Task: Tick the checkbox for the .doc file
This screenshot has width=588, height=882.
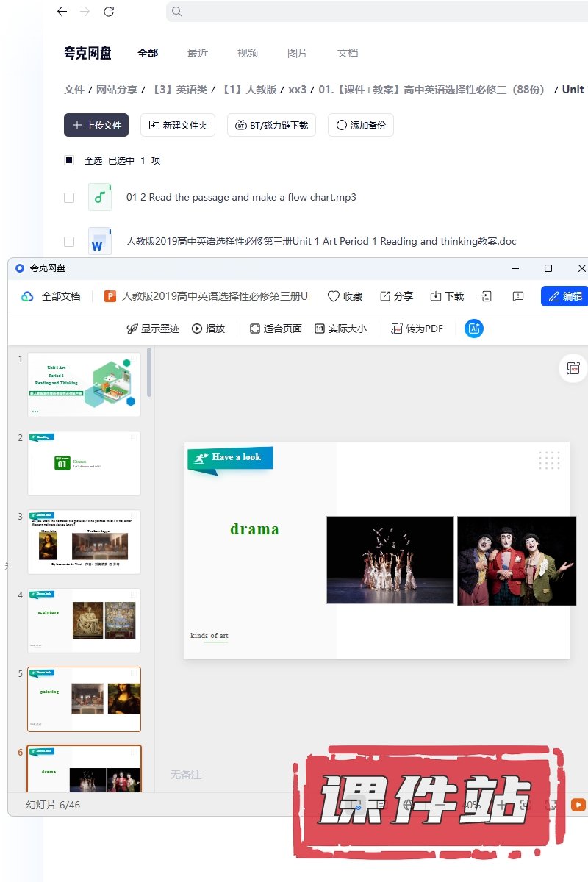Action: 69,242
